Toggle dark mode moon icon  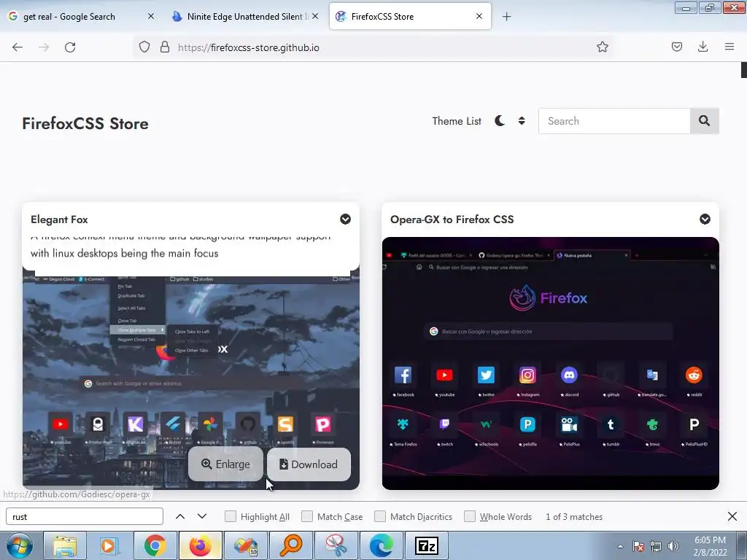click(x=499, y=121)
